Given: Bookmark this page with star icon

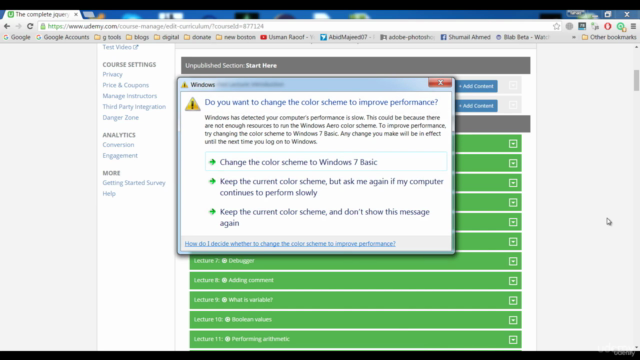Looking at the screenshot, I should pyautogui.click(x=556, y=26).
